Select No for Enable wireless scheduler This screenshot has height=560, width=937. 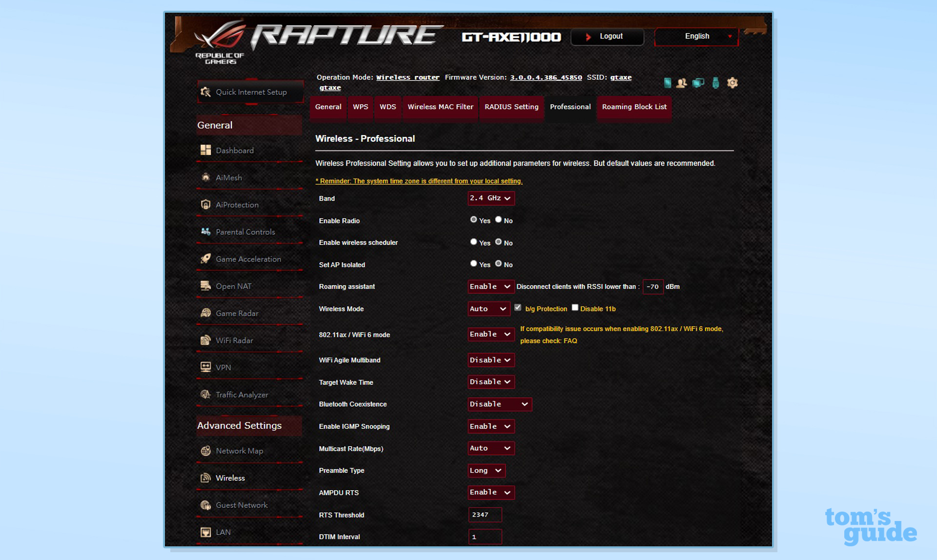tap(498, 241)
